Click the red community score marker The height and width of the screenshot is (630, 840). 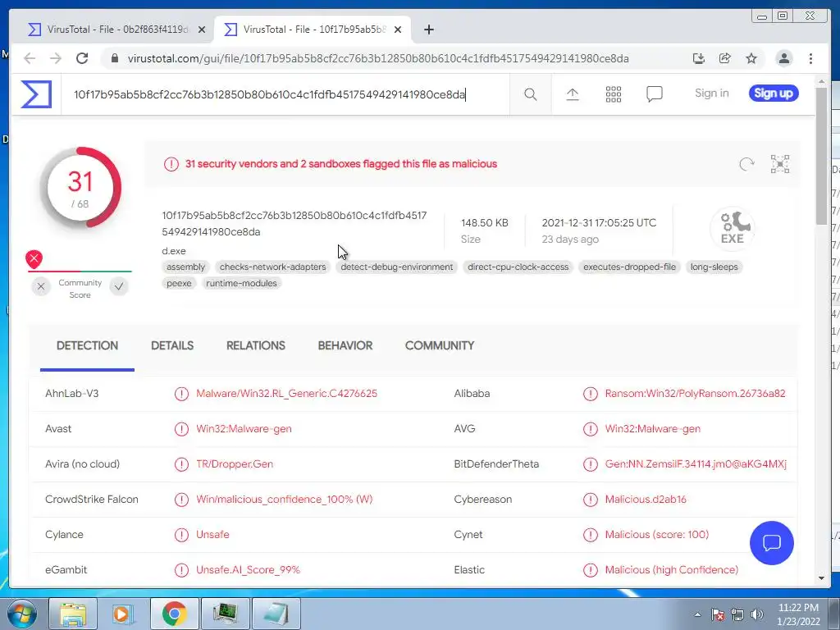34,259
